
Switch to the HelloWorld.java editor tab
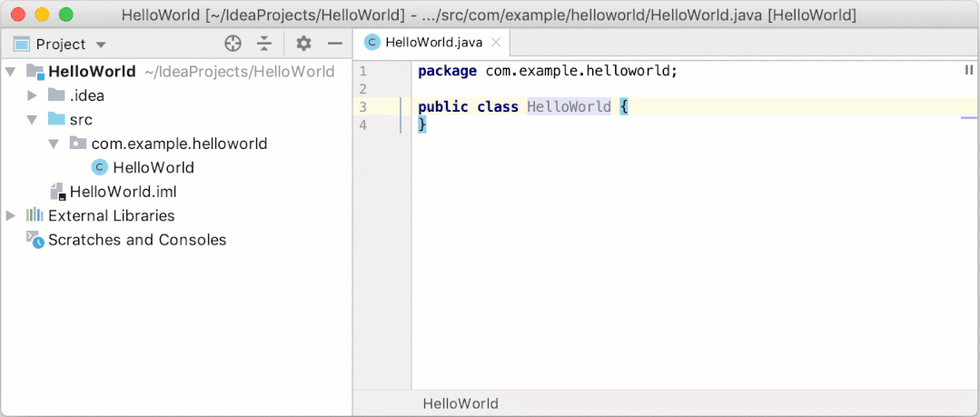[x=434, y=43]
